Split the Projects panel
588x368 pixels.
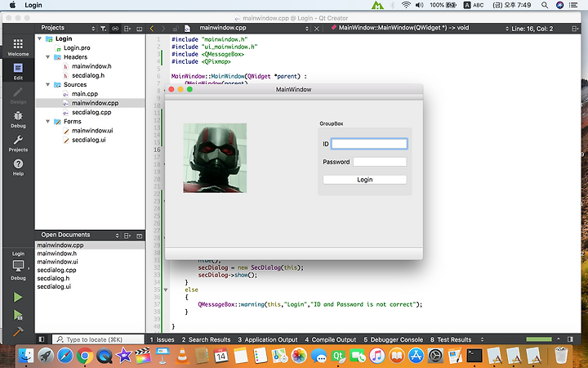click(127, 28)
